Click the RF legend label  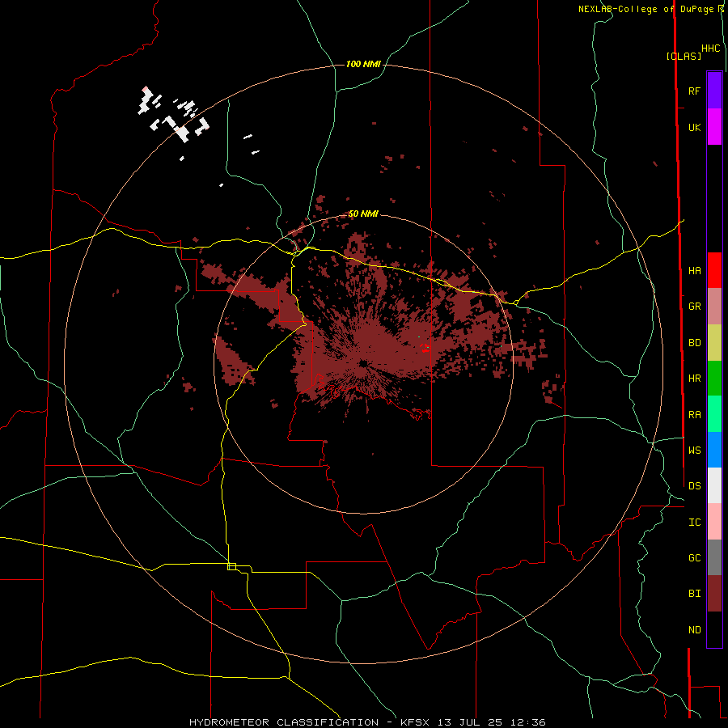[x=695, y=91]
